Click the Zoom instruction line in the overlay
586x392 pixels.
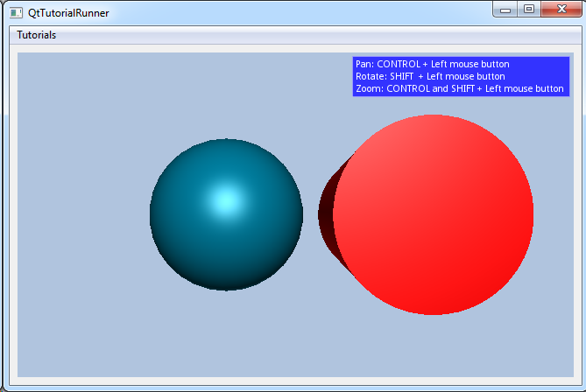pos(459,89)
